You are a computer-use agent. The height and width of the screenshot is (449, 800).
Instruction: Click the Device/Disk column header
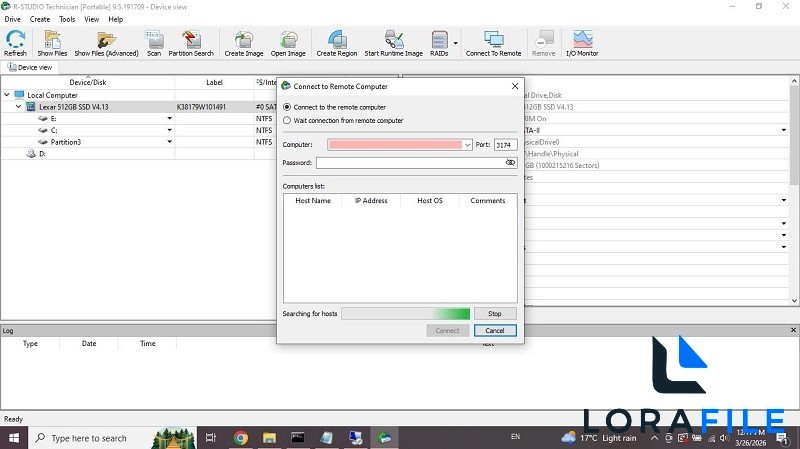pos(88,82)
